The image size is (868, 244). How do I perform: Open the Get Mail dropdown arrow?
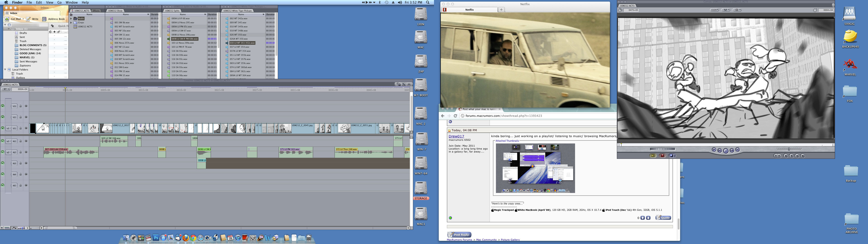23,19
